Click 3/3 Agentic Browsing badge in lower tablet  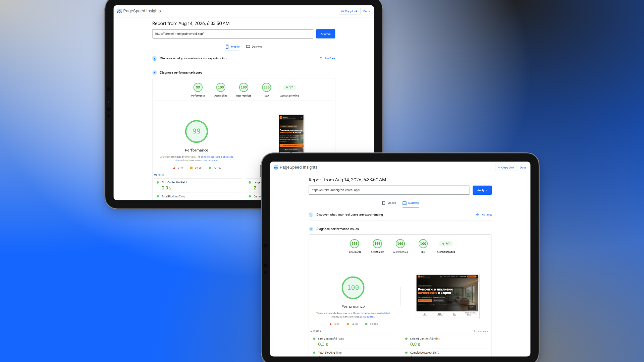click(446, 244)
